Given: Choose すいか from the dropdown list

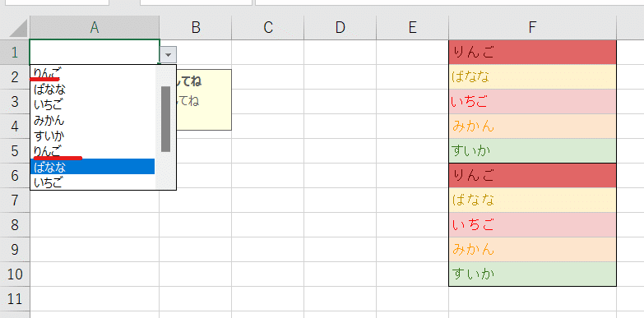Looking at the screenshot, I should pos(92,136).
